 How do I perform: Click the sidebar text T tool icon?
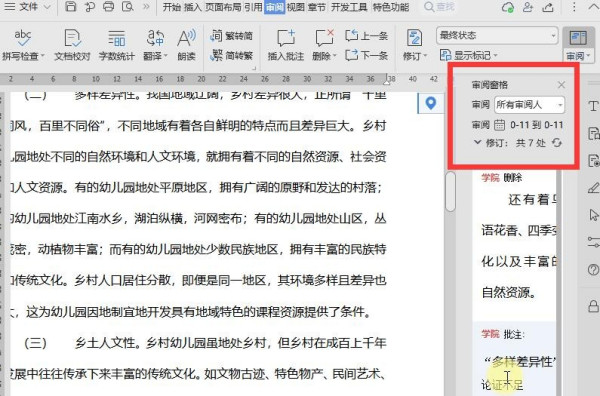tap(593, 106)
